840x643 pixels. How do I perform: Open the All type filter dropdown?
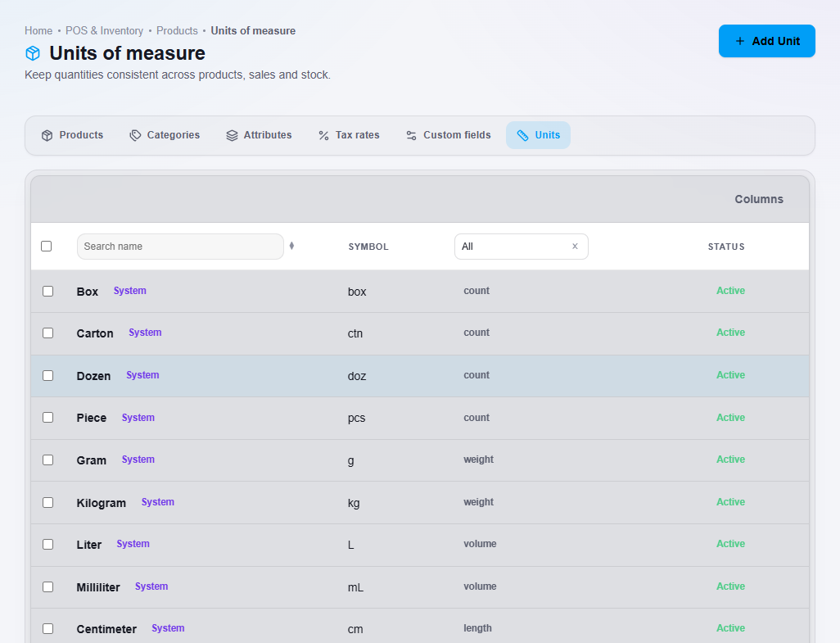click(522, 247)
